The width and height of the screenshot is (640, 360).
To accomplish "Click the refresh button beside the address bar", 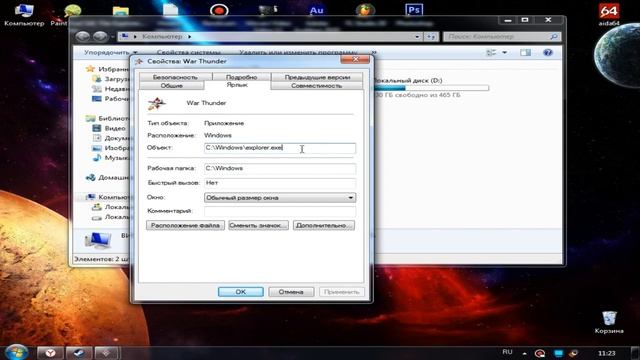I will 431,37.
